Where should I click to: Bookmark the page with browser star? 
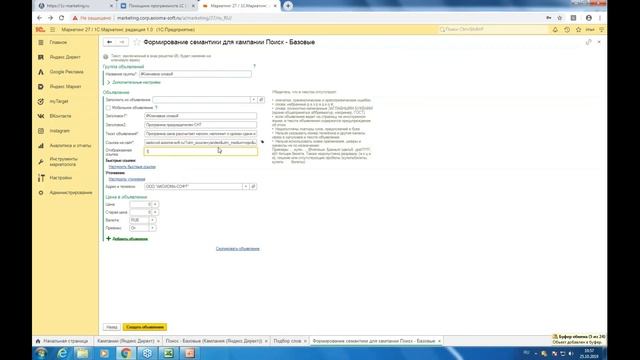[560, 18]
